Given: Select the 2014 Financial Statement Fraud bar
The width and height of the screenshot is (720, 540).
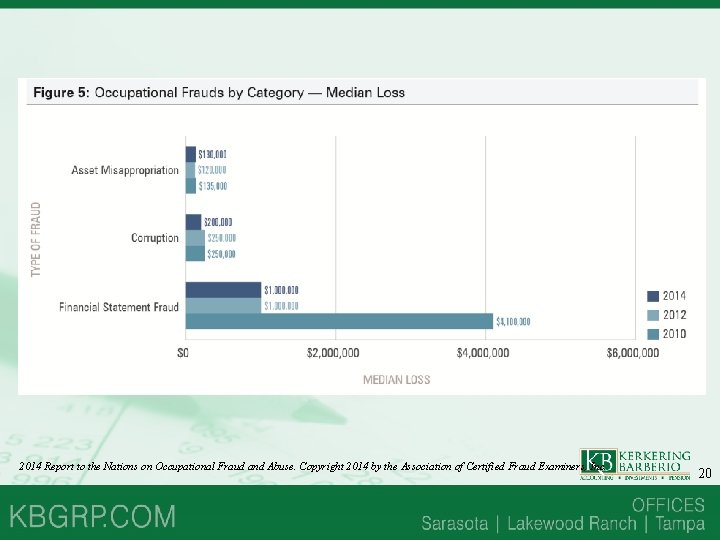Looking at the screenshot, I should 224,290.
